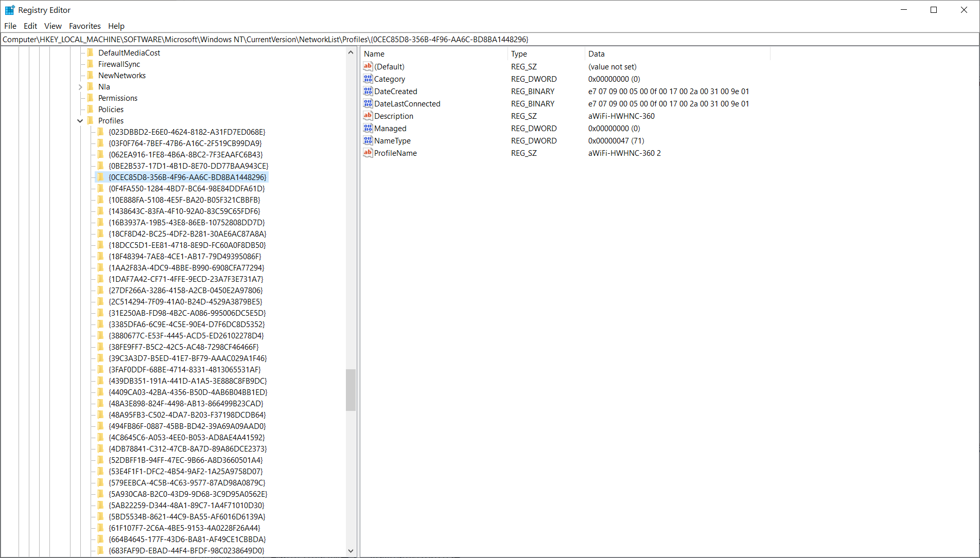
Task: Select key {18DCC5D1-EE81-4718-8E9D-FC60A0F8DB50}
Action: 187,245
